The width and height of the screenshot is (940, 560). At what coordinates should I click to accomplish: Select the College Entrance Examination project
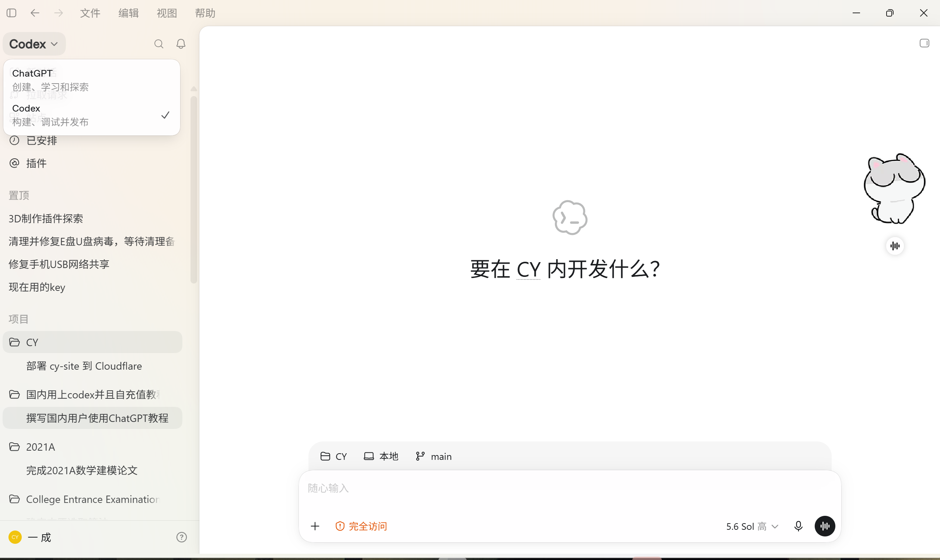click(92, 499)
